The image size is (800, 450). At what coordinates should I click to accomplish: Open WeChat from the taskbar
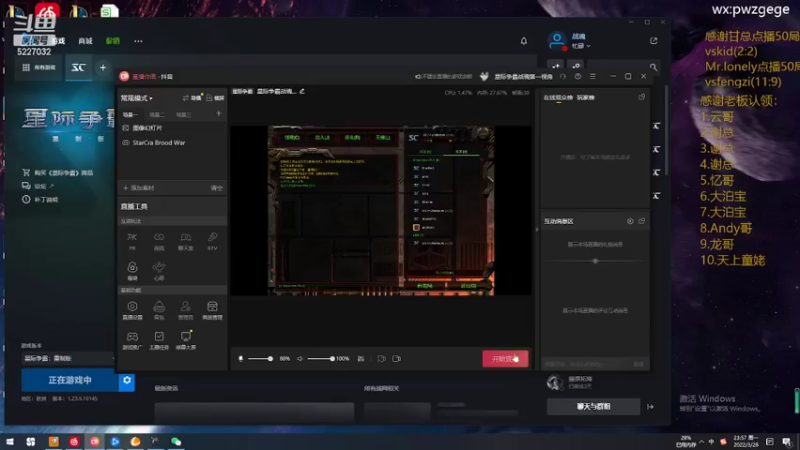[x=176, y=441]
